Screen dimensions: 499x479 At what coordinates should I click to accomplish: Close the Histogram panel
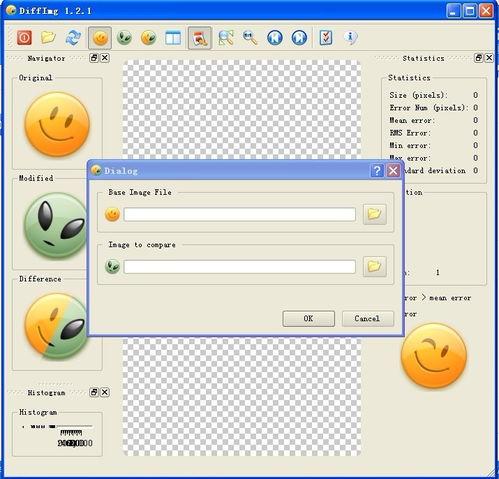pyautogui.click(x=105, y=392)
